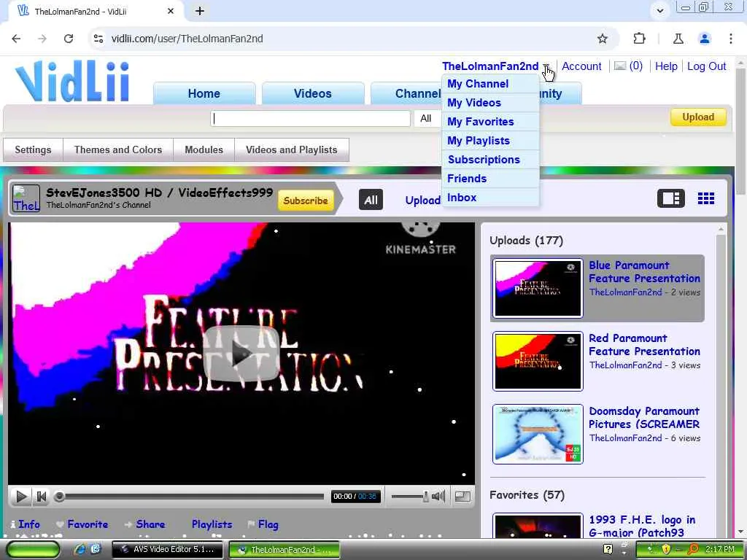Viewport: 747px width, 560px height.
Task: Go to the Videos tab
Action: pyautogui.click(x=312, y=93)
